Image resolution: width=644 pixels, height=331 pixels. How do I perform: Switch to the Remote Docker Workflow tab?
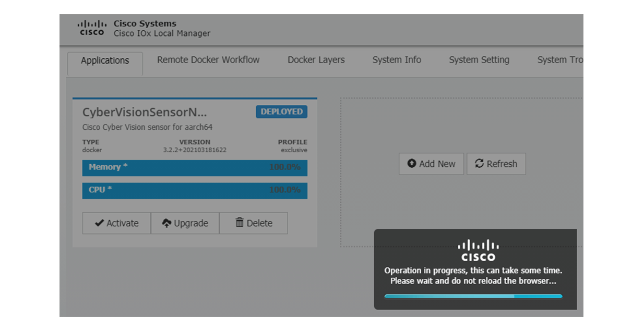point(208,60)
